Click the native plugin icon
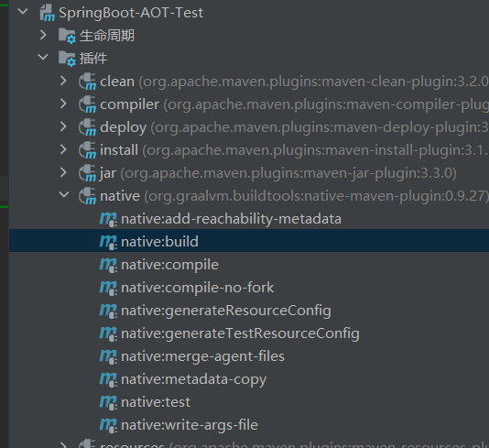The image size is (489, 448). click(87, 196)
